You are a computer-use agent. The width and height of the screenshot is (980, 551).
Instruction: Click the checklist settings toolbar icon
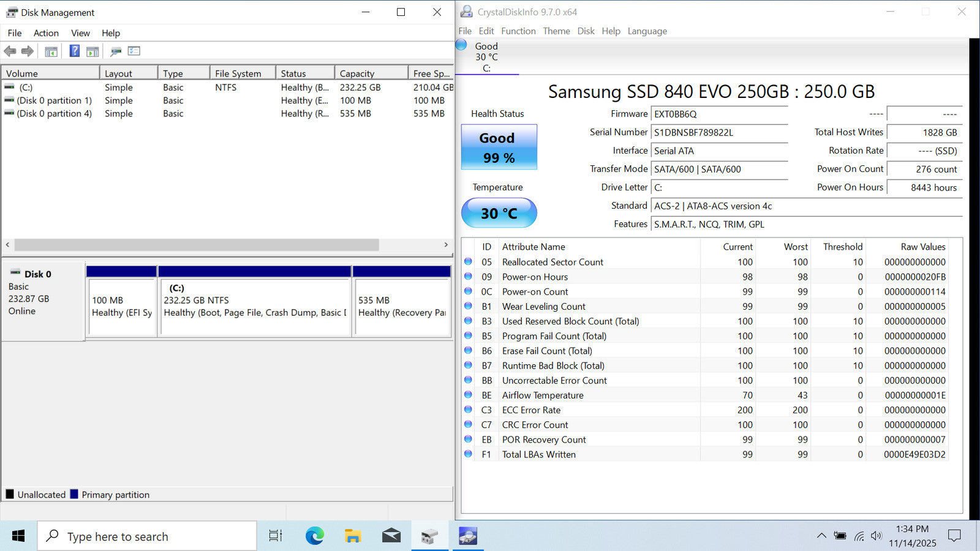(x=134, y=51)
